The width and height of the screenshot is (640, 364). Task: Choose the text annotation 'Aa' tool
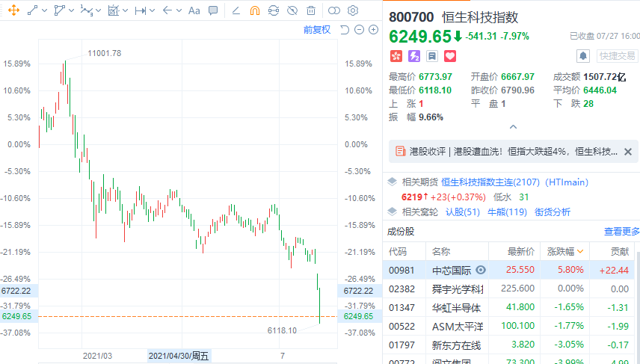(194, 10)
